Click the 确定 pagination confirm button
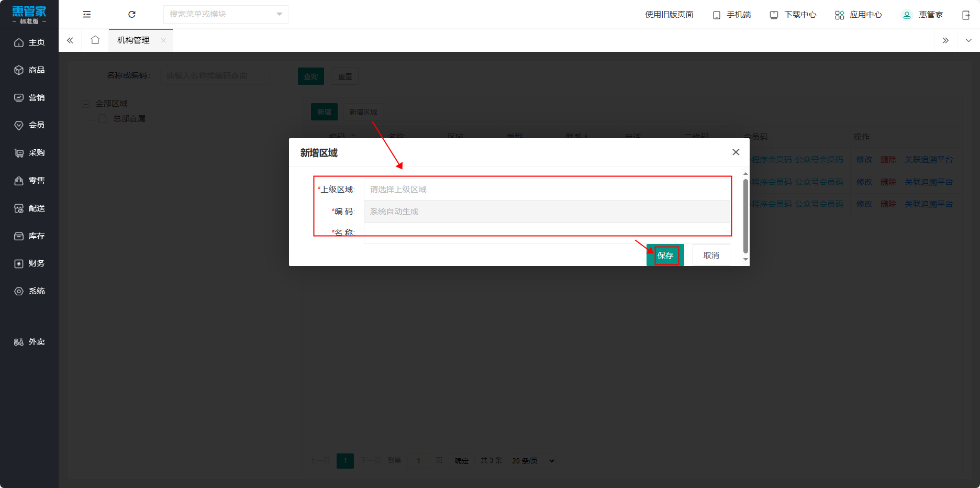Viewport: 980px width, 488px height. tap(462, 461)
